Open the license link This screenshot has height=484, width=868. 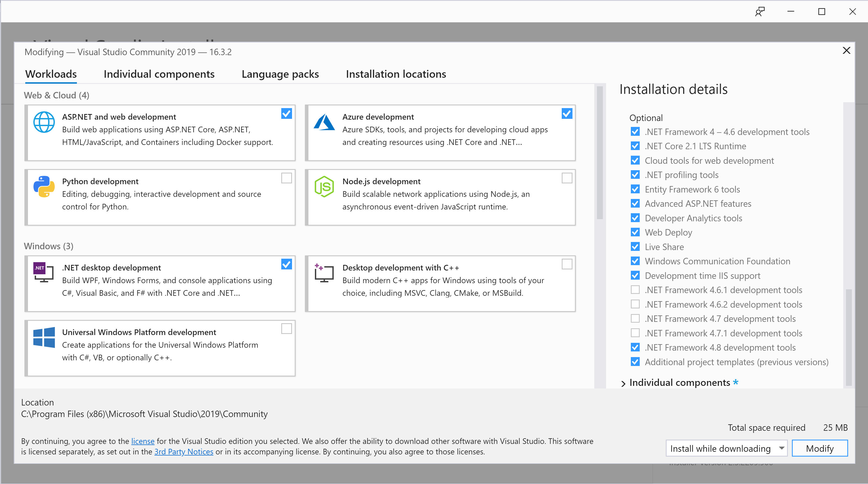click(143, 441)
